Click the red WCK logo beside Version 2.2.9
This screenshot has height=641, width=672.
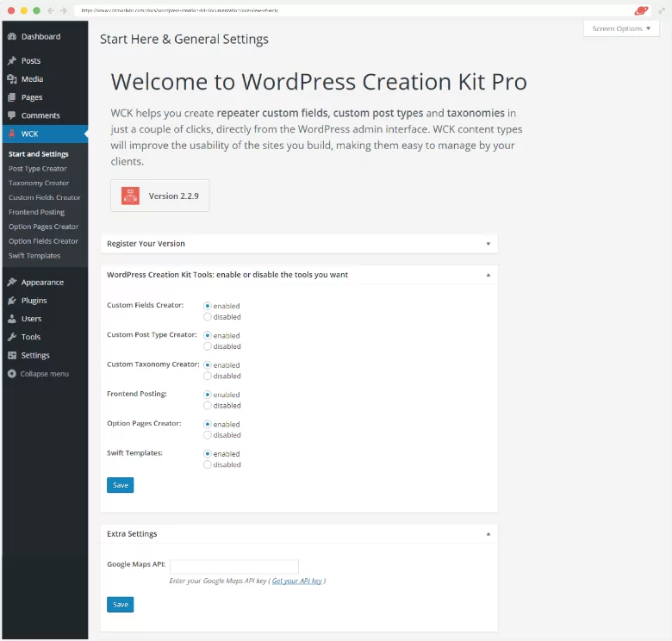point(130,196)
